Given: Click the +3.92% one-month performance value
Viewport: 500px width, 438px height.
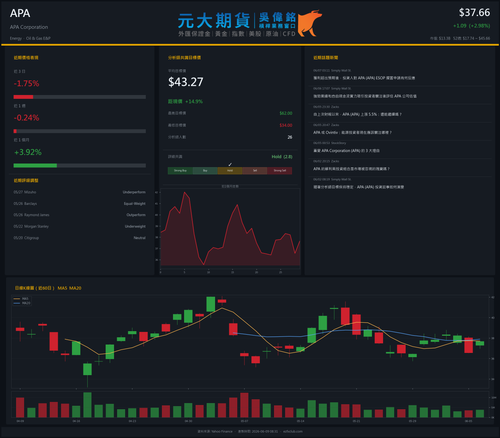Looking at the screenshot, I should (28, 152).
